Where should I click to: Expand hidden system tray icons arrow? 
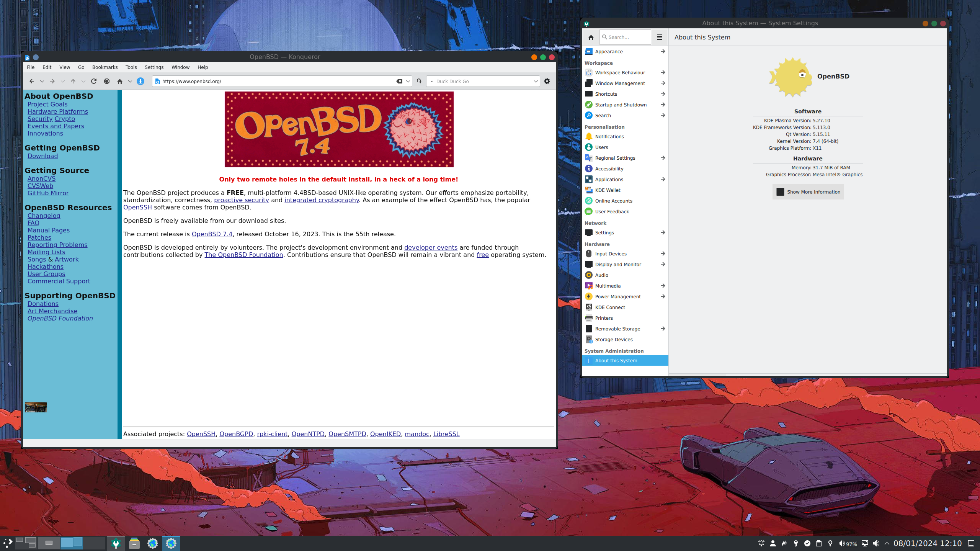click(x=887, y=543)
